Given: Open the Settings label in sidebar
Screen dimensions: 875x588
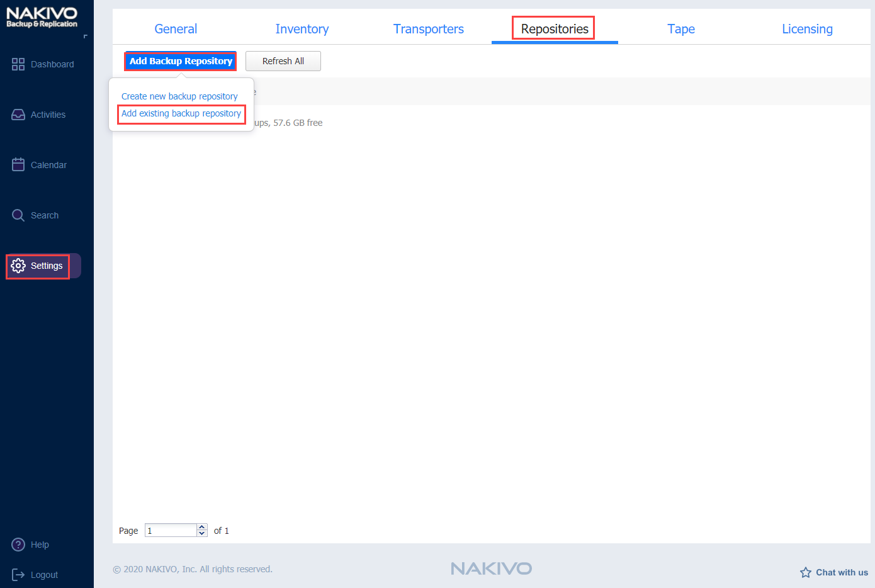Looking at the screenshot, I should (x=47, y=266).
